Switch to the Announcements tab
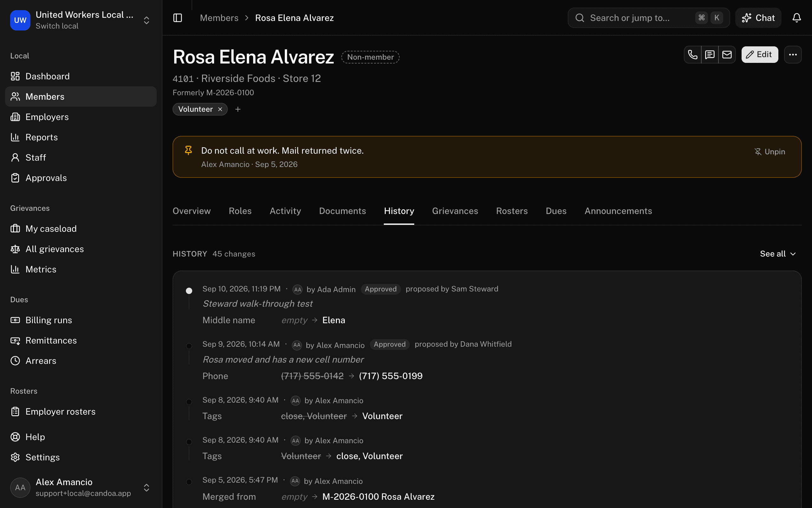This screenshot has height=508, width=812. [618, 211]
